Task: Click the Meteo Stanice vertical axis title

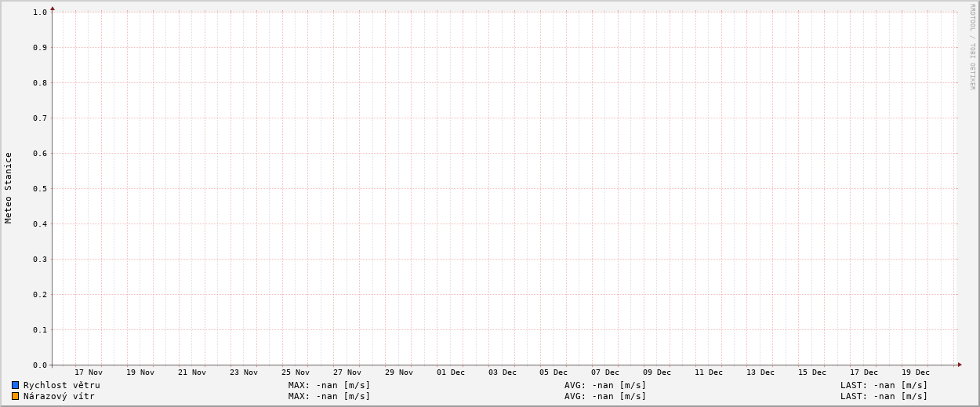Action: tap(9, 188)
